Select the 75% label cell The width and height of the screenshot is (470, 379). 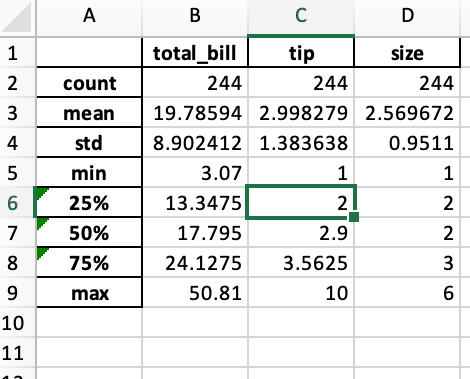click(x=89, y=263)
